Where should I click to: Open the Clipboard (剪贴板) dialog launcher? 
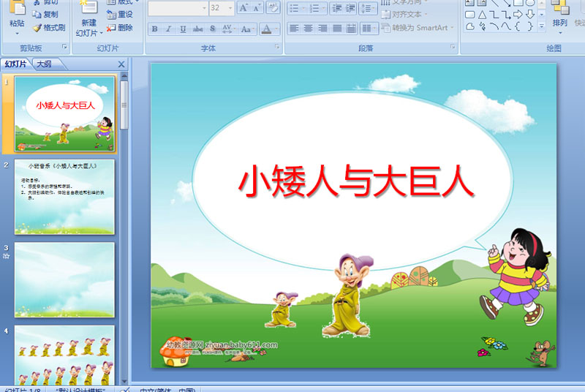pyautogui.click(x=64, y=47)
